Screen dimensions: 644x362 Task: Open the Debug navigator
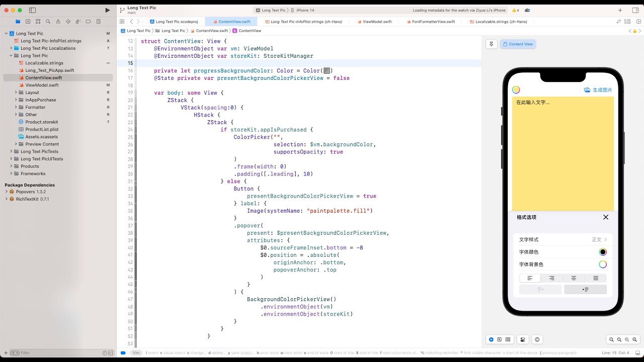[78, 22]
